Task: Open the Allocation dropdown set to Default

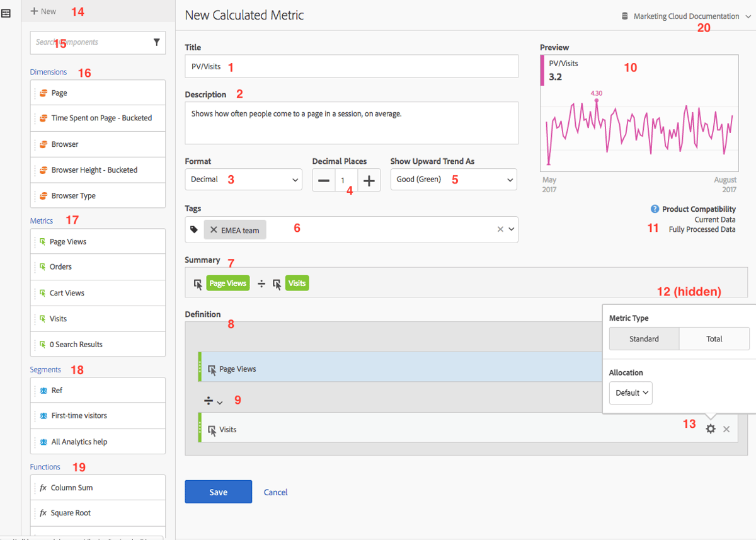Action: pos(630,393)
